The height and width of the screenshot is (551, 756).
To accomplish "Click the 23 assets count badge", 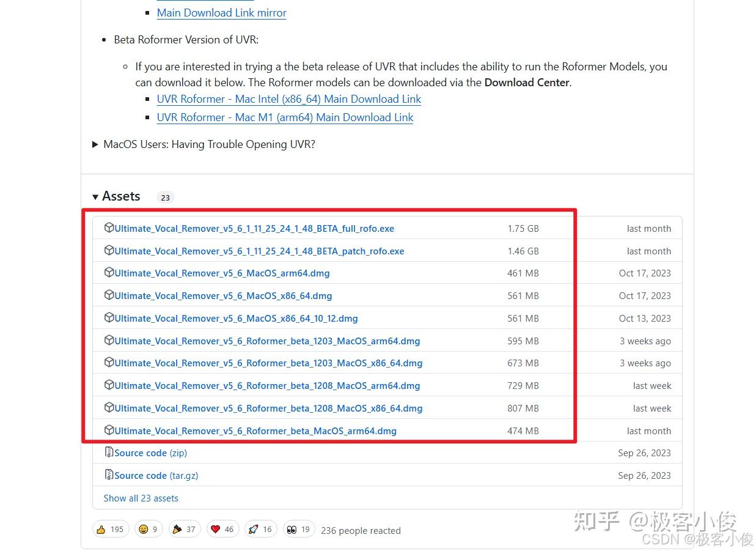I will click(165, 197).
